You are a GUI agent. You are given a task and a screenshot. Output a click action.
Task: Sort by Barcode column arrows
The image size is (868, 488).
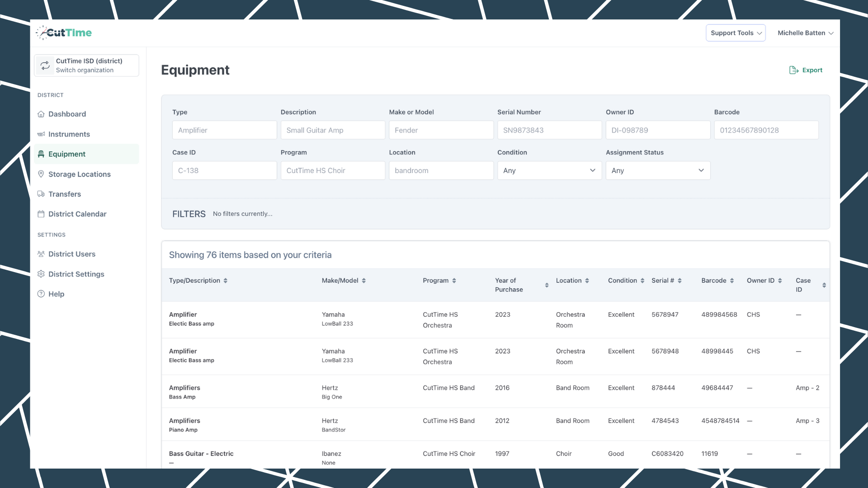point(732,281)
